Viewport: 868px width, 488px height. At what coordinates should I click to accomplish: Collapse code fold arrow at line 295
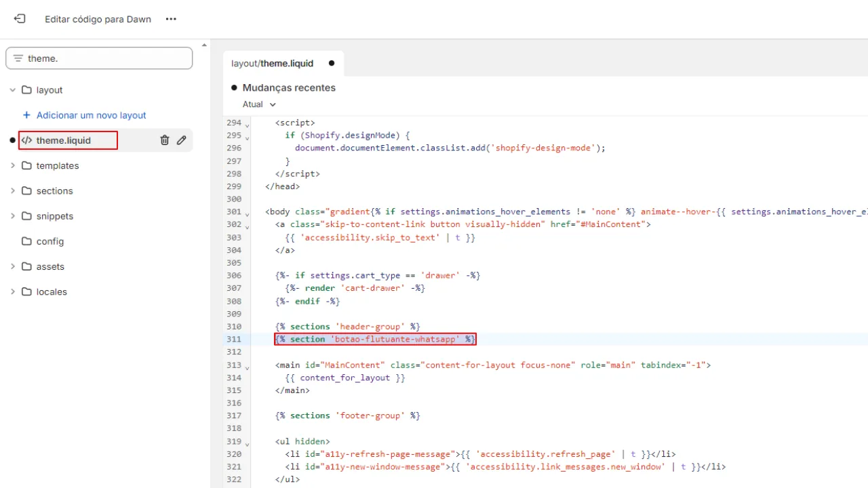tap(247, 138)
